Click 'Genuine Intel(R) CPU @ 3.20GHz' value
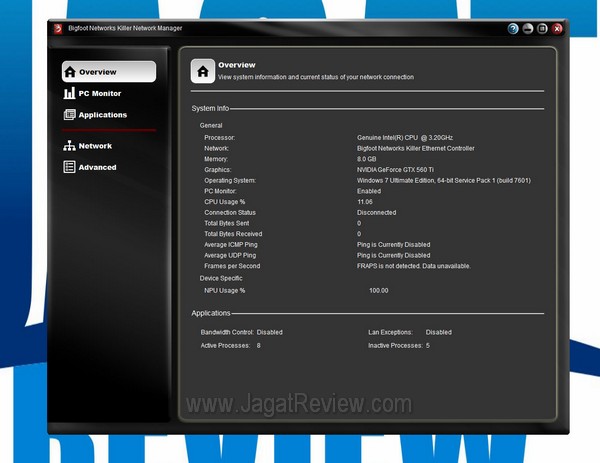 coord(405,137)
